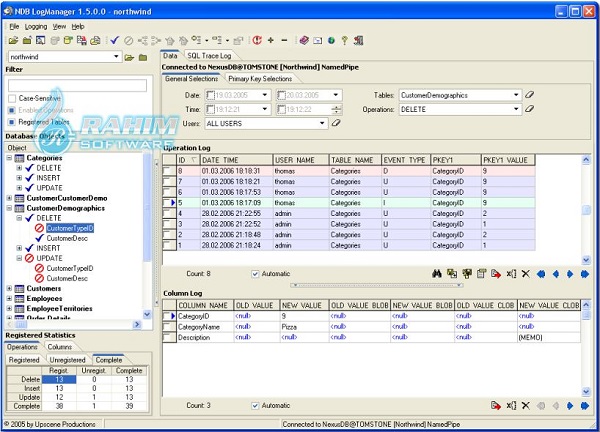Click the red refresh toolbar icon
This screenshot has width=600, height=432.
click(x=257, y=40)
